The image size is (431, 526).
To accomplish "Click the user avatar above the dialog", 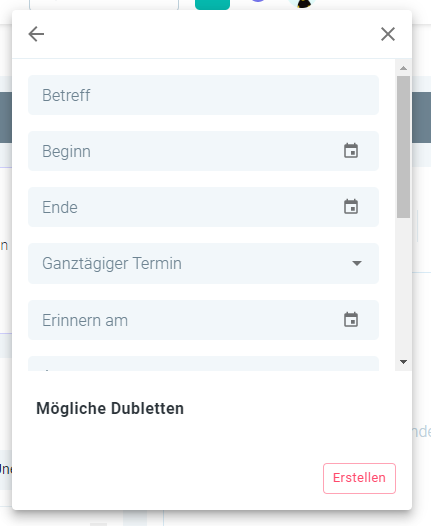I will 303,4.
